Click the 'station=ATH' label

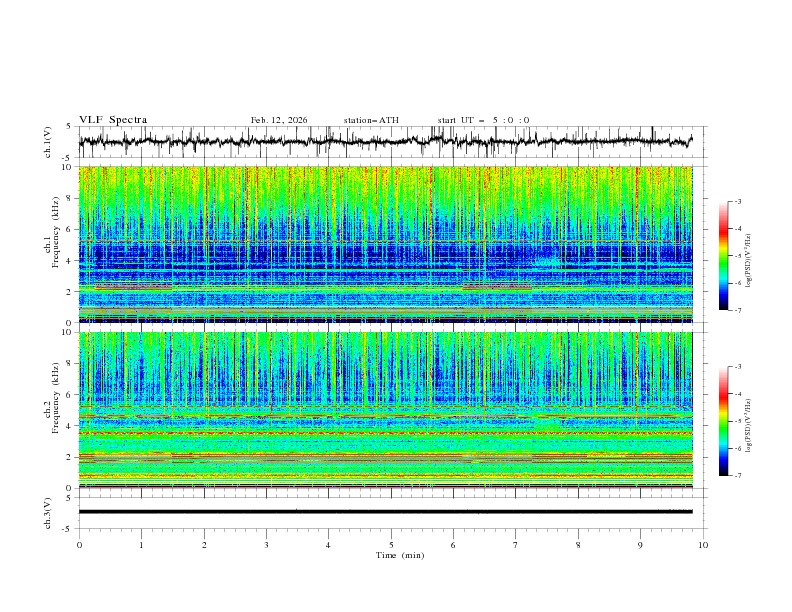pyautogui.click(x=371, y=120)
